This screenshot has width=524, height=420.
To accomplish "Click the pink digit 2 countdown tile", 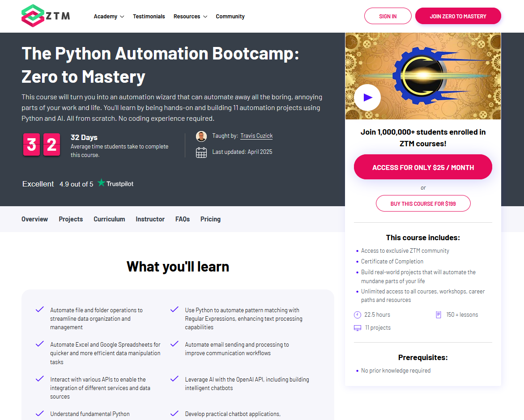I will click(52, 144).
